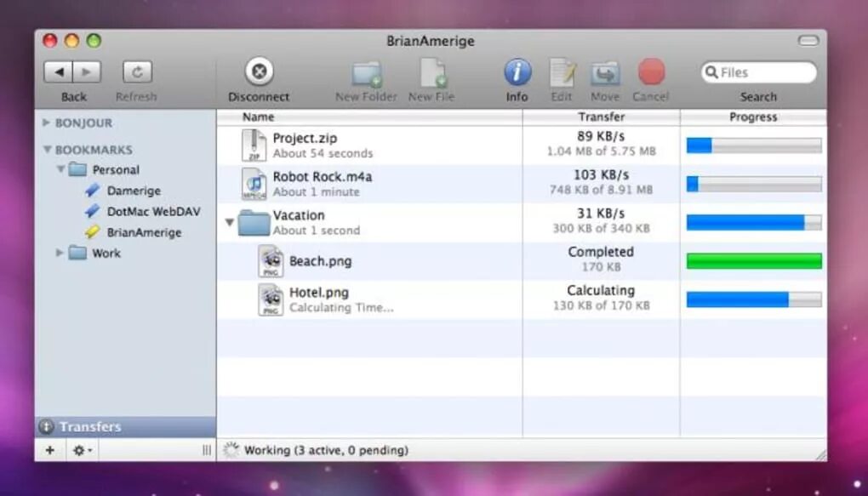Click the Project.zip file icon
Screen dimensions: 868x496
click(x=254, y=145)
